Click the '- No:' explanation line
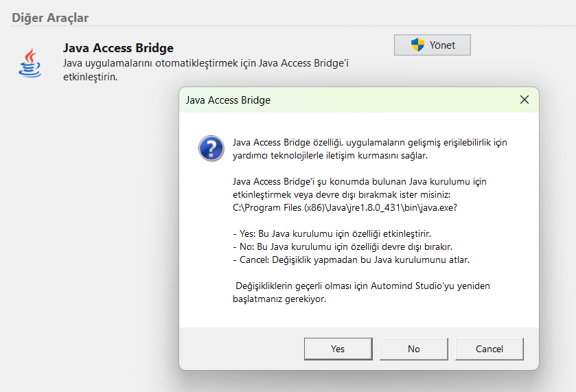This screenshot has width=576, height=392. point(343,246)
